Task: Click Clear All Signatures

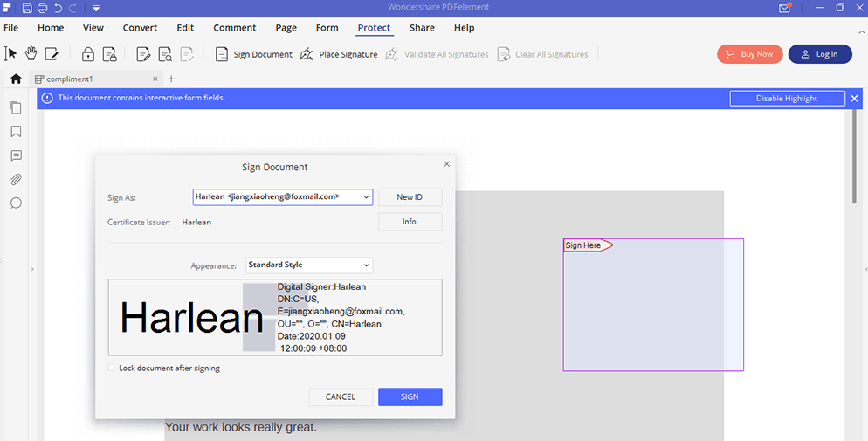Action: [543, 54]
